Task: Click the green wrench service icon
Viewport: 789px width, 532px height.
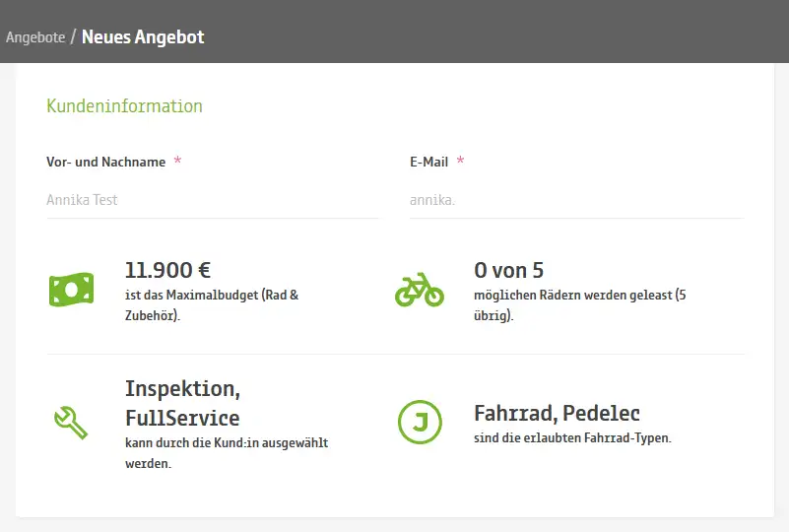Action: pos(71,421)
